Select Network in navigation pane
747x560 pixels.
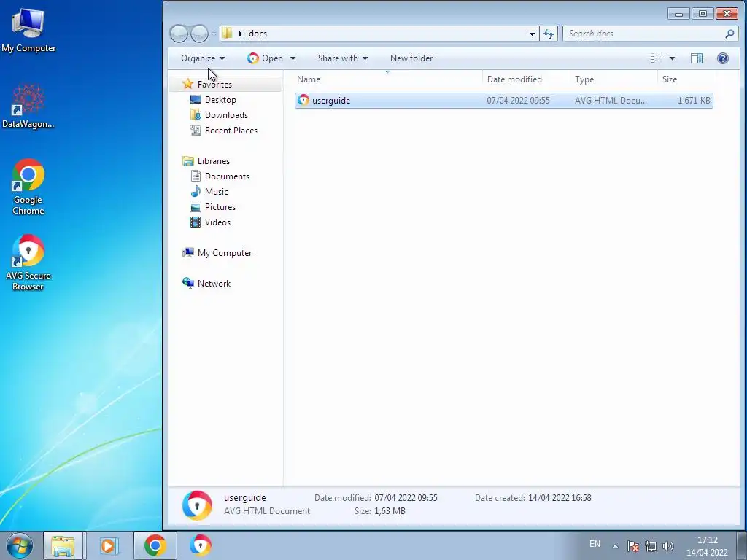(x=214, y=284)
